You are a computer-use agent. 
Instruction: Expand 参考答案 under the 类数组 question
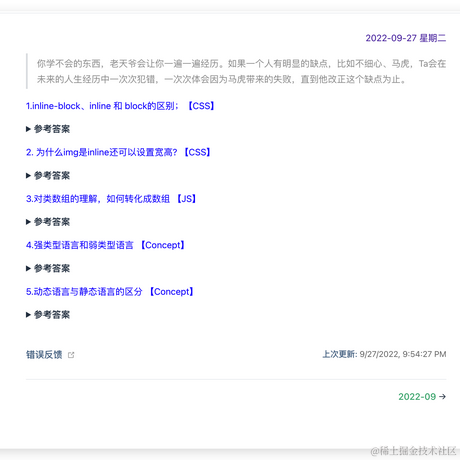[48, 222]
